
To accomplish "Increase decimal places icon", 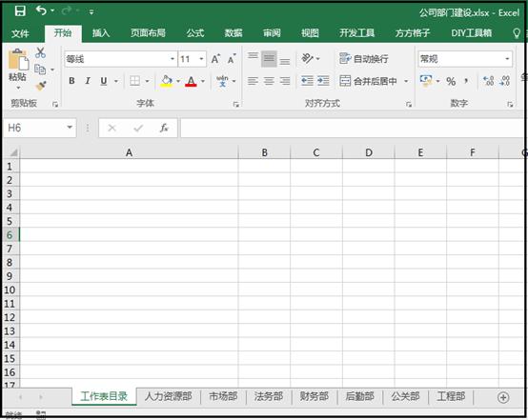I will [x=488, y=81].
